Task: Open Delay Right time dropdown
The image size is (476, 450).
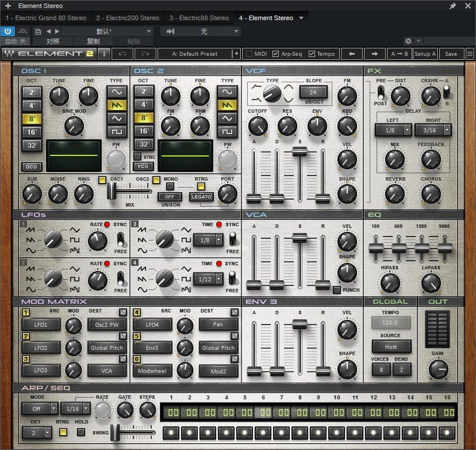Action: click(x=447, y=130)
